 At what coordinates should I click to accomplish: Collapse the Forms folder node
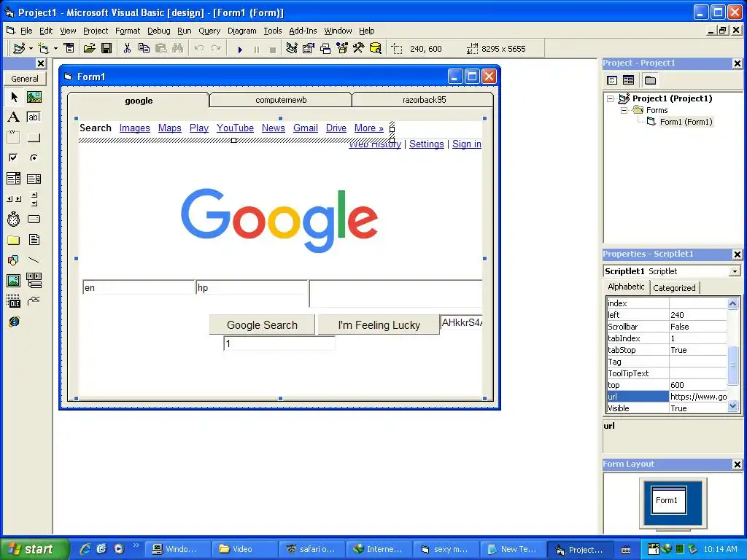pyautogui.click(x=624, y=110)
